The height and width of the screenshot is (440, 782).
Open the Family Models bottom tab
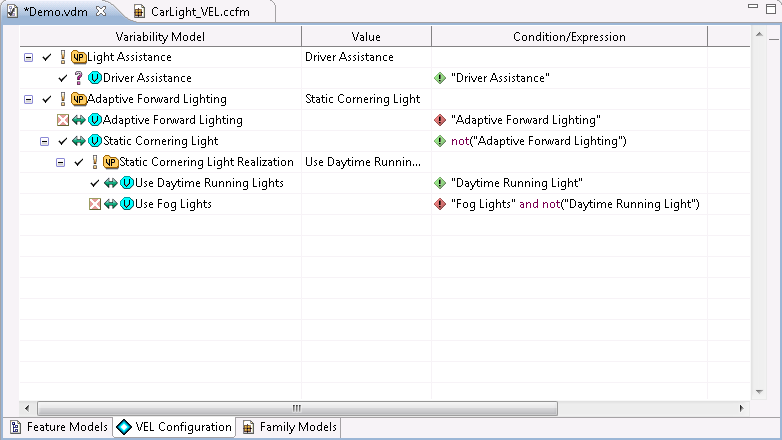click(x=290, y=427)
